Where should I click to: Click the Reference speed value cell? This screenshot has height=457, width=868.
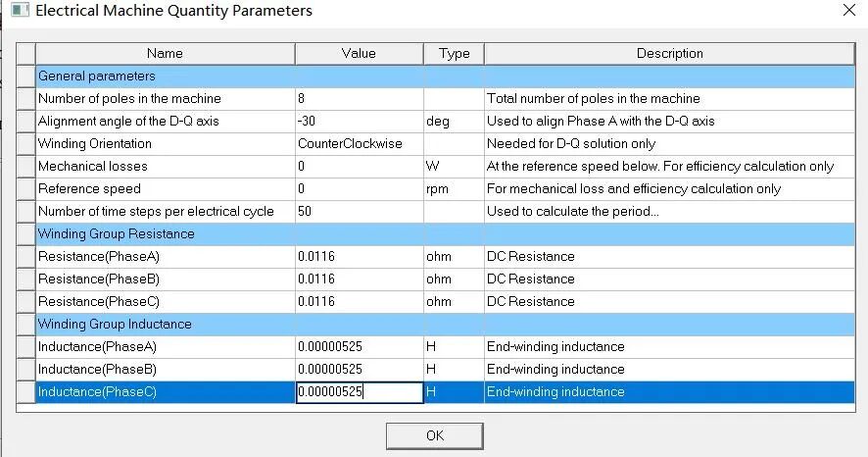point(360,189)
